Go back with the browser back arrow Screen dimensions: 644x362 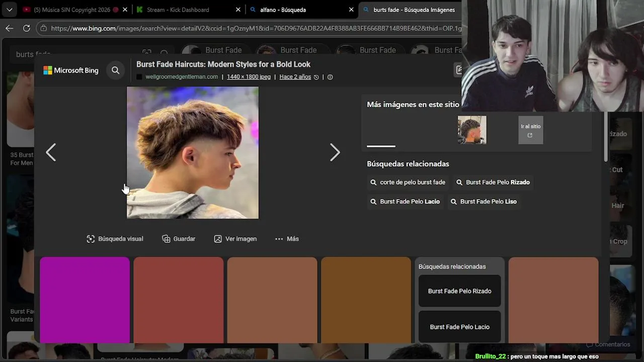[x=9, y=28]
